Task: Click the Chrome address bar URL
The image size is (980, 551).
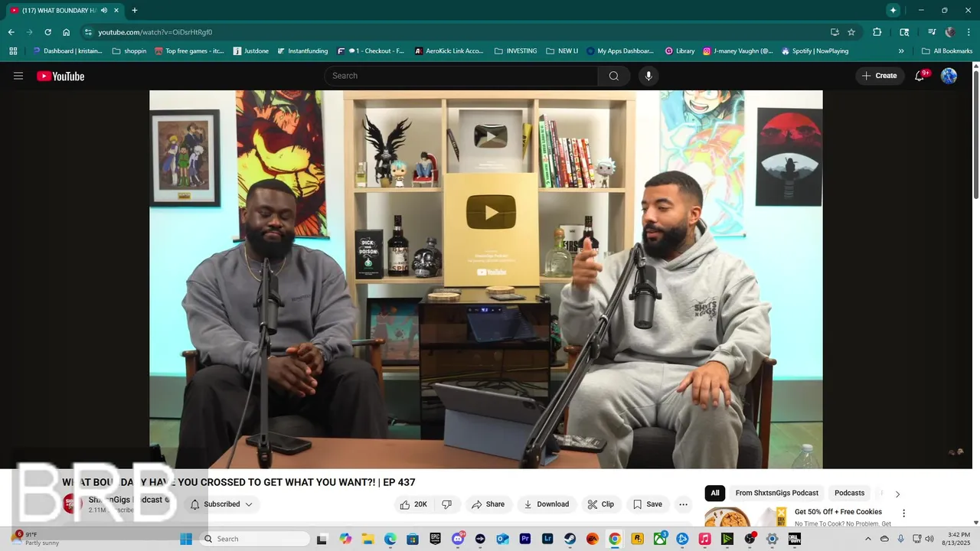Action: [x=155, y=32]
